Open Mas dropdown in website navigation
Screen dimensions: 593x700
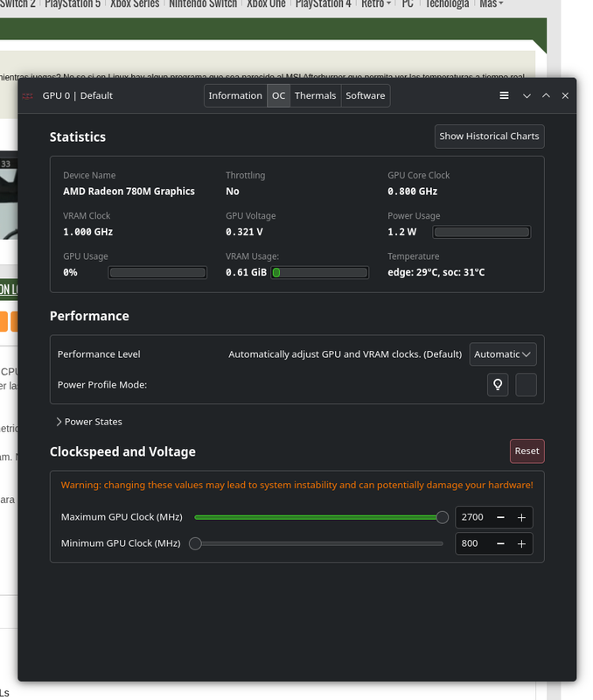(491, 4)
